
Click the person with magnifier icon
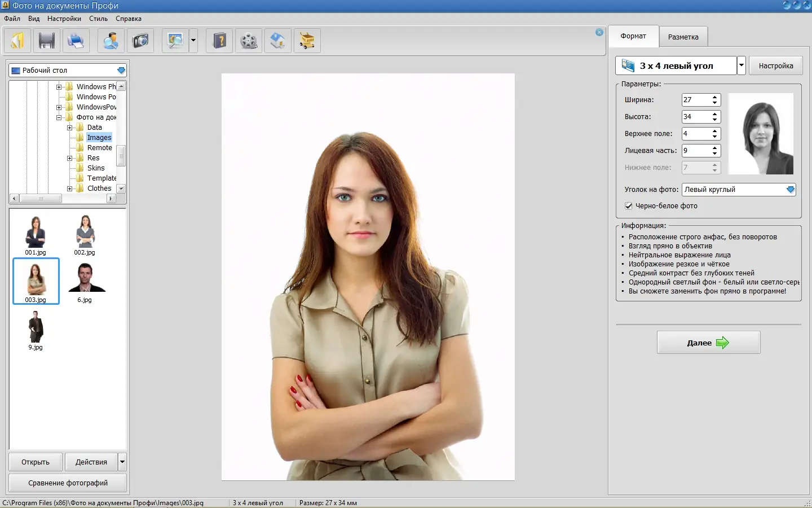point(111,41)
